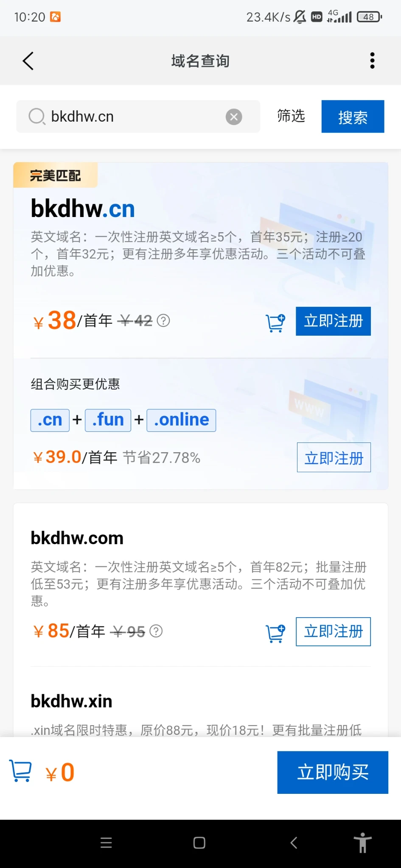The image size is (401, 868).
Task: Register bkdhw.cn with 立即注册
Action: (x=333, y=321)
